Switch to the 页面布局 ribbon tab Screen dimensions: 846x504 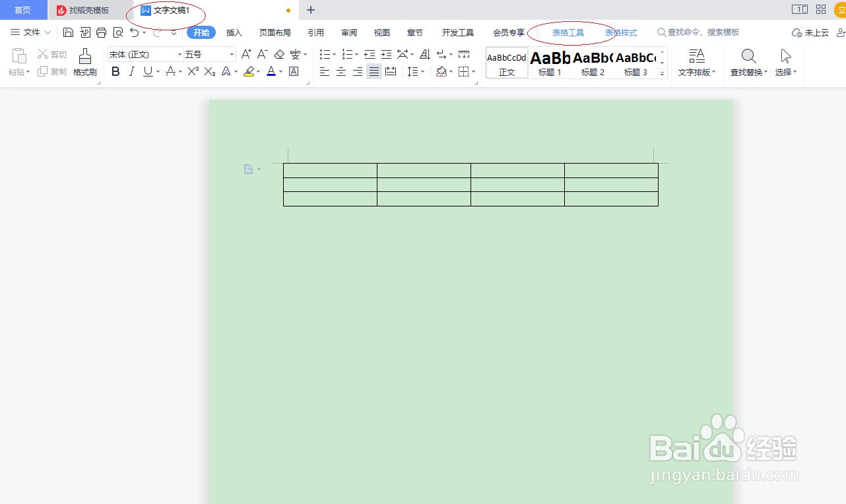(x=275, y=32)
